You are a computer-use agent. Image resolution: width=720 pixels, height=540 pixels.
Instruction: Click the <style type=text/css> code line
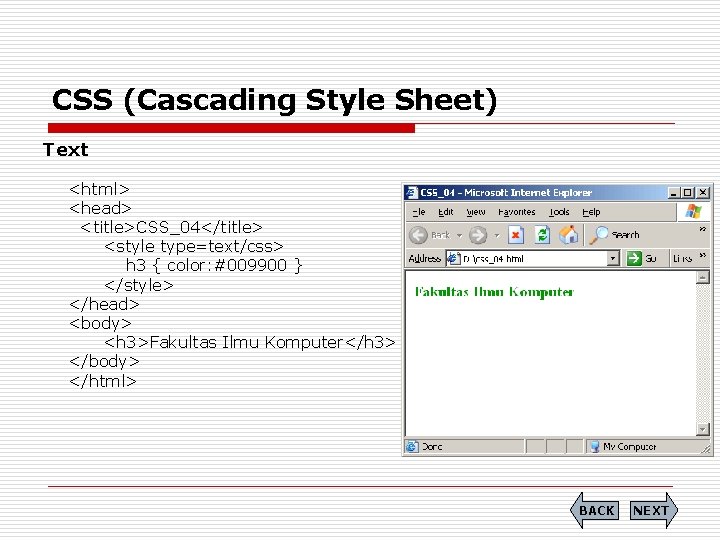(194, 247)
